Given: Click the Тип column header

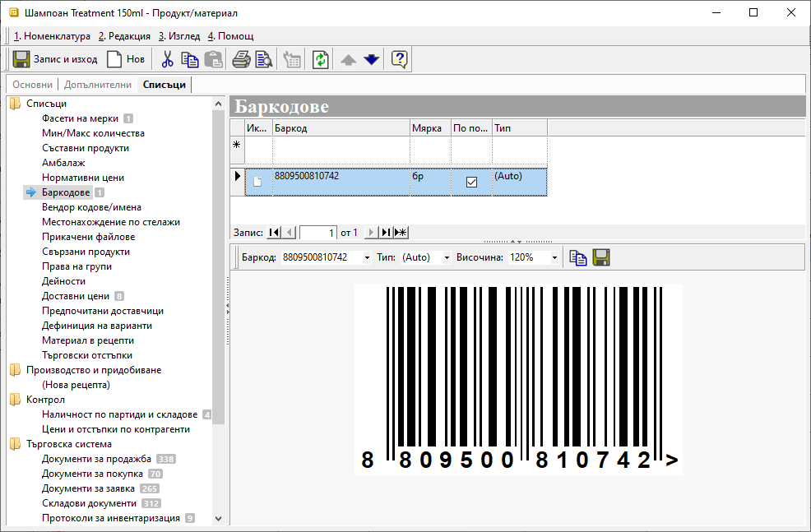Looking at the screenshot, I should click(519, 128).
